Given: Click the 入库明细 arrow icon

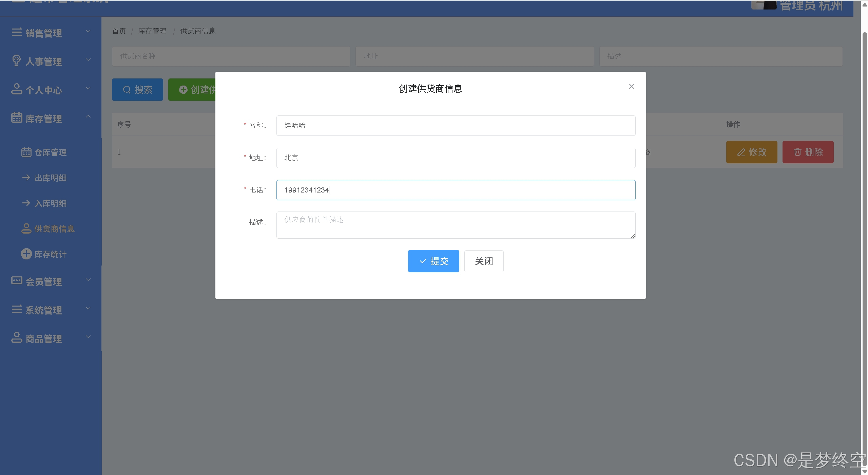Looking at the screenshot, I should point(26,203).
